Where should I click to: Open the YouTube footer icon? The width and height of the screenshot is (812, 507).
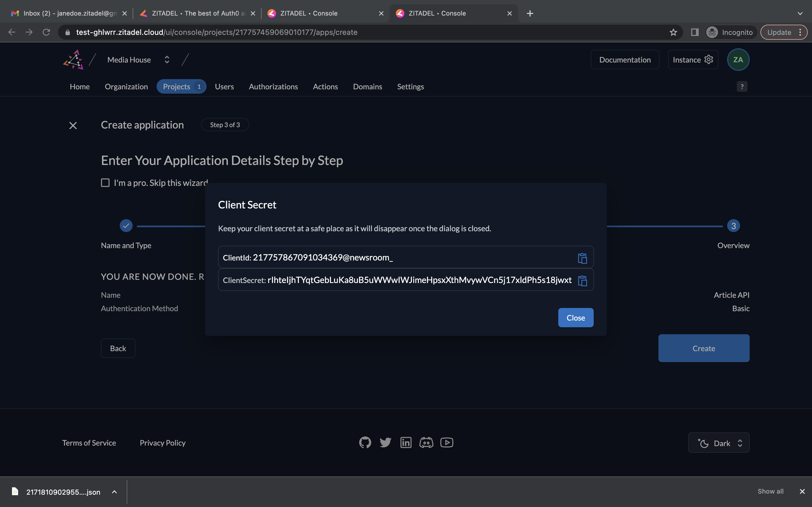[x=447, y=443]
